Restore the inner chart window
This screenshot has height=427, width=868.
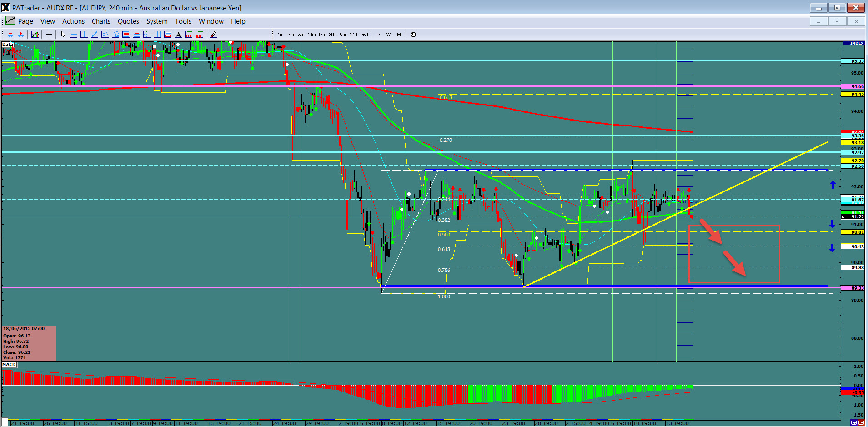coord(837,21)
